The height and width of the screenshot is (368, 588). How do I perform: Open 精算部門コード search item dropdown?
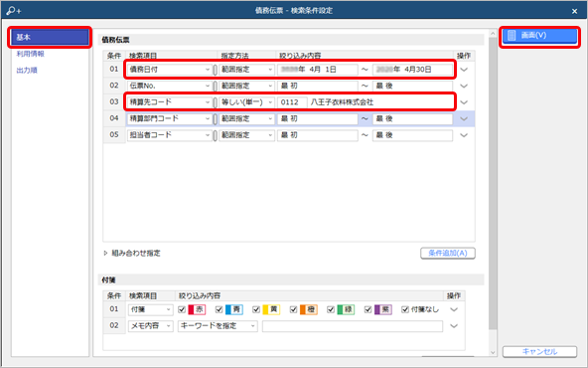click(x=170, y=118)
